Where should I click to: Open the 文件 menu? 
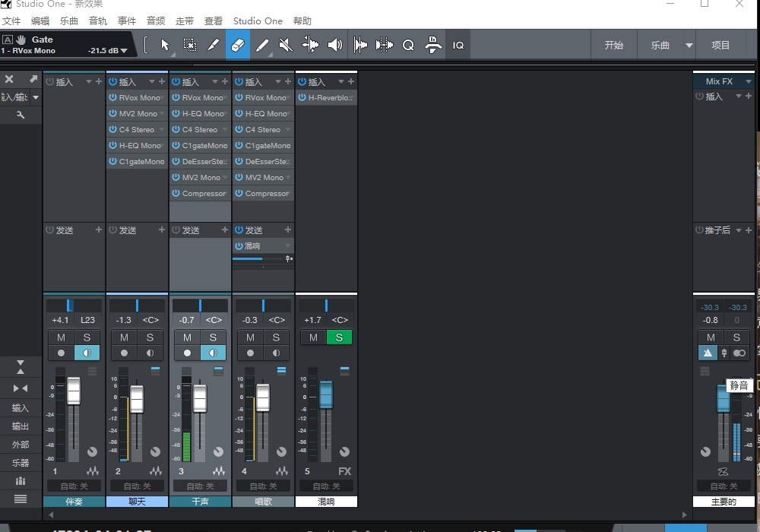point(11,21)
